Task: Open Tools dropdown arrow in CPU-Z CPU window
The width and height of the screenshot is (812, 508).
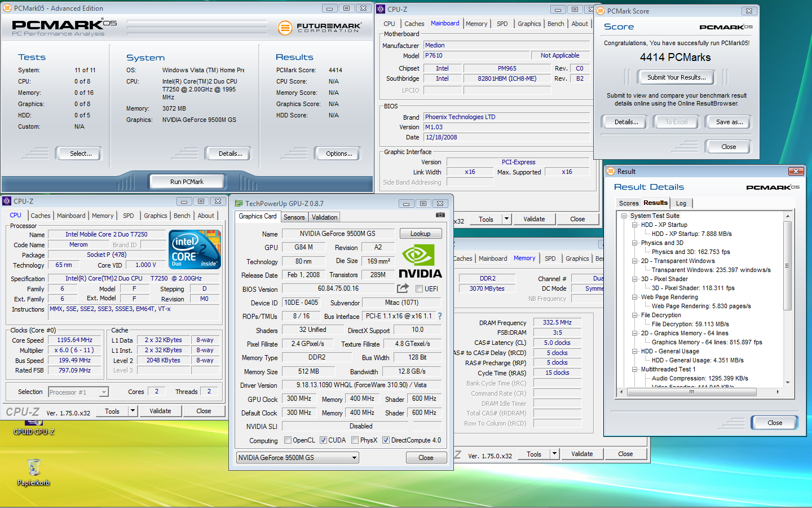Action: coord(133,411)
